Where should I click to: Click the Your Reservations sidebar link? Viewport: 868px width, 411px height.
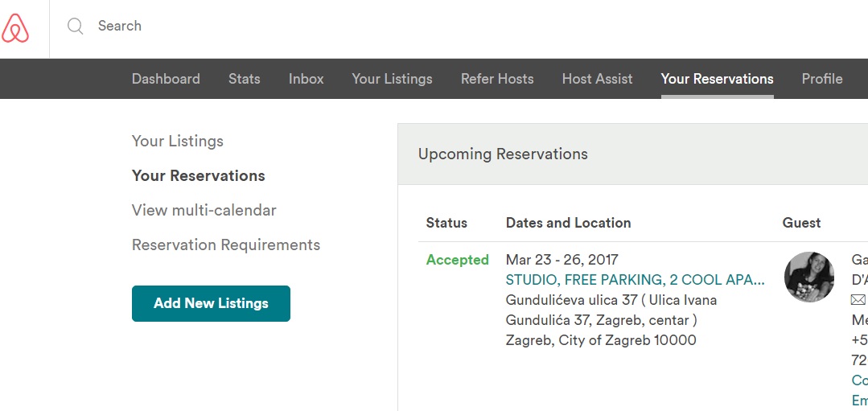199,176
